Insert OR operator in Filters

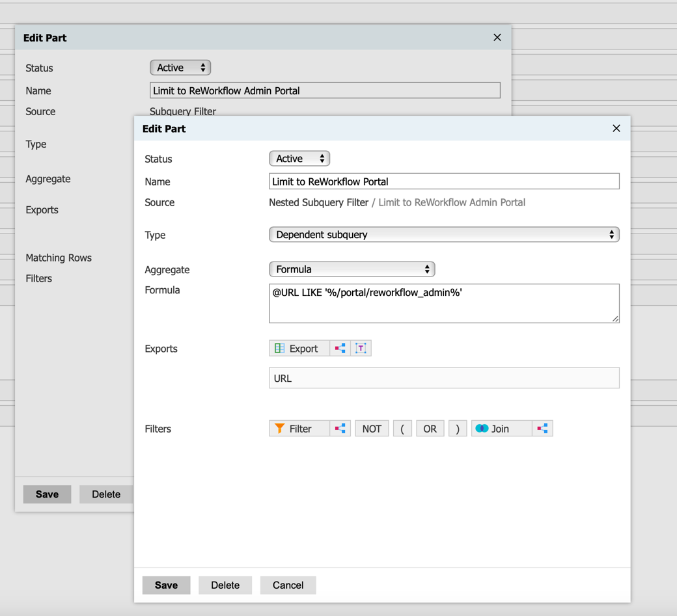430,429
